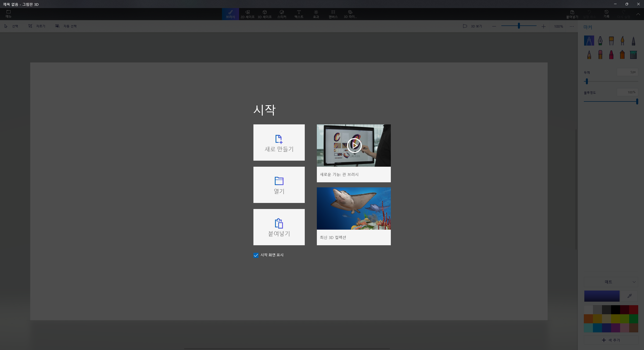Open the Stickers tool

[282, 14]
